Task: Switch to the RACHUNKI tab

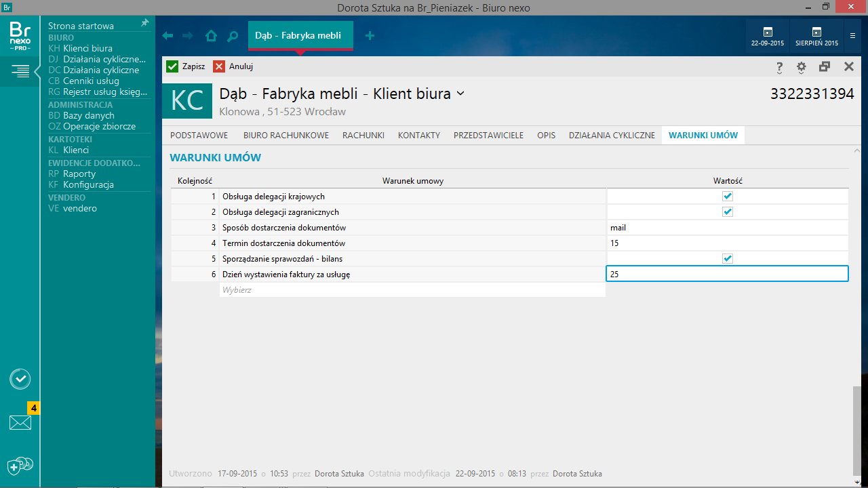Action: pos(363,136)
